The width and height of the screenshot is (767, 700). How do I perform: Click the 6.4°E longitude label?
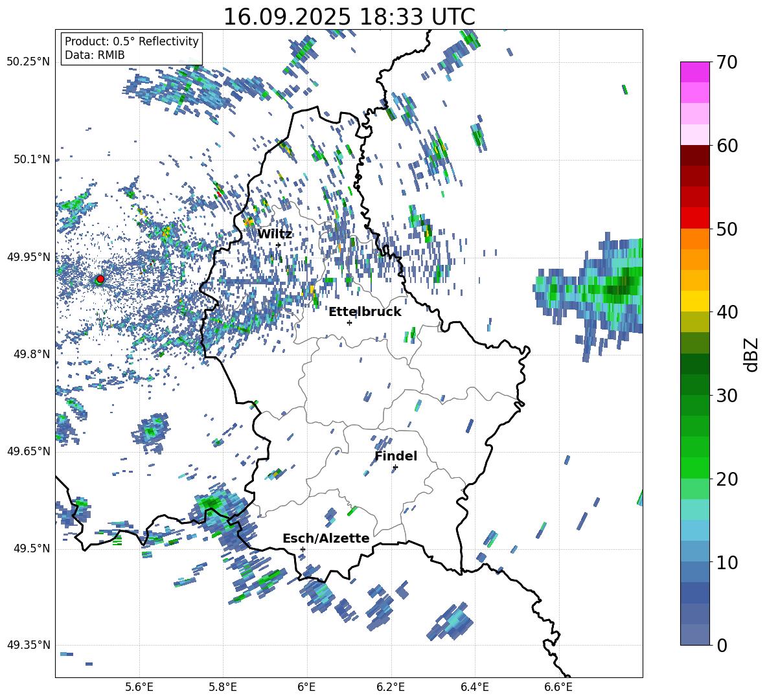[x=474, y=687]
